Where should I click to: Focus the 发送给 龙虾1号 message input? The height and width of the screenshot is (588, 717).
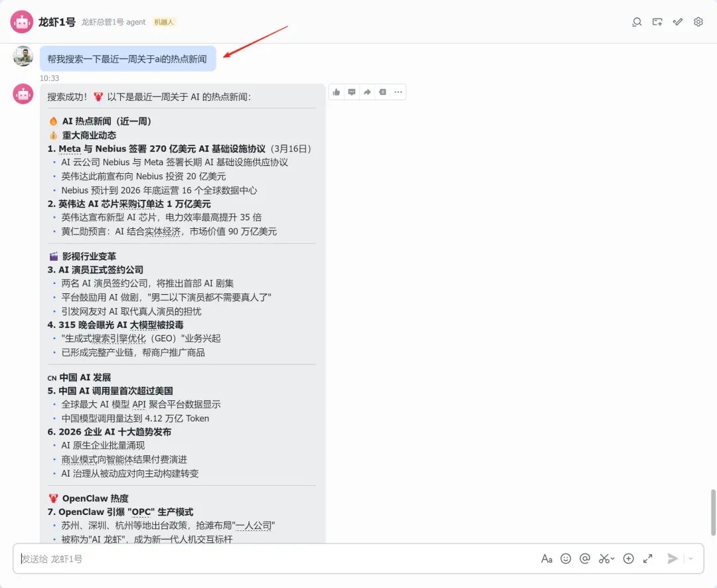[x=274, y=559]
